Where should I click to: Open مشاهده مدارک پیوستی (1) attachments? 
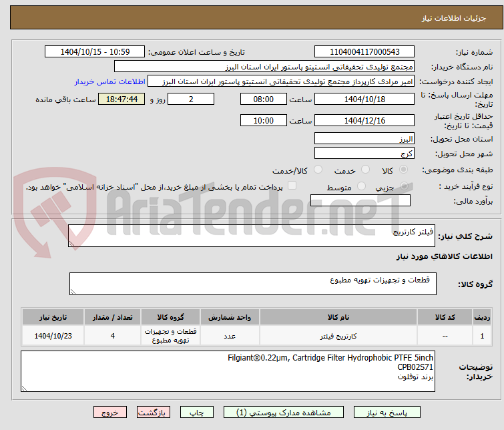(284, 413)
